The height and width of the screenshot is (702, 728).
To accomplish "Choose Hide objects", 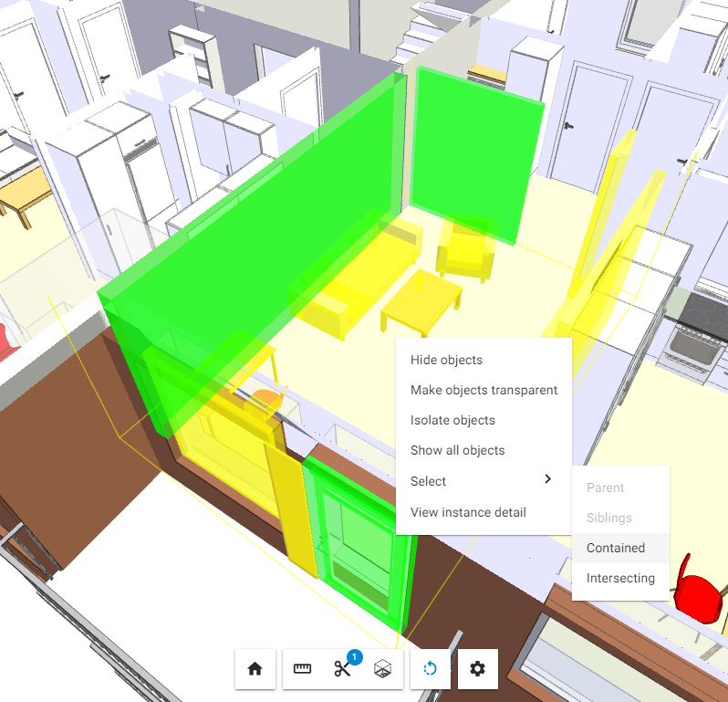I will pyautogui.click(x=484, y=360).
